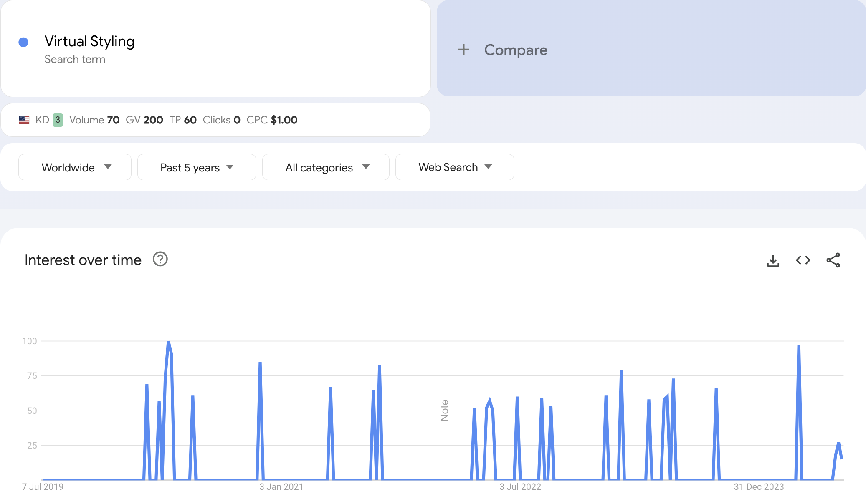Edit the Virtual Styling search term
The height and width of the screenshot is (504, 866).
tap(89, 42)
